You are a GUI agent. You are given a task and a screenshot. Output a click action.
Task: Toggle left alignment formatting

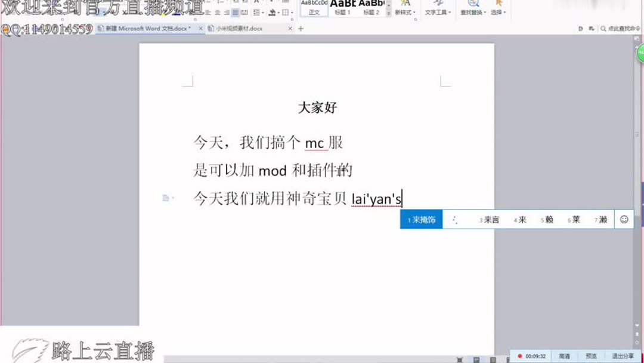tap(208, 13)
